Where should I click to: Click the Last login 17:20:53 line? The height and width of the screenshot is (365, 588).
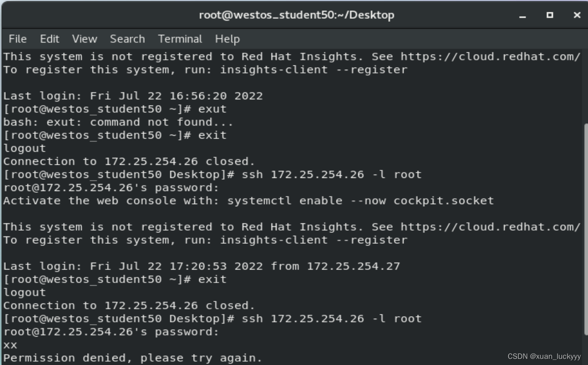(x=201, y=266)
